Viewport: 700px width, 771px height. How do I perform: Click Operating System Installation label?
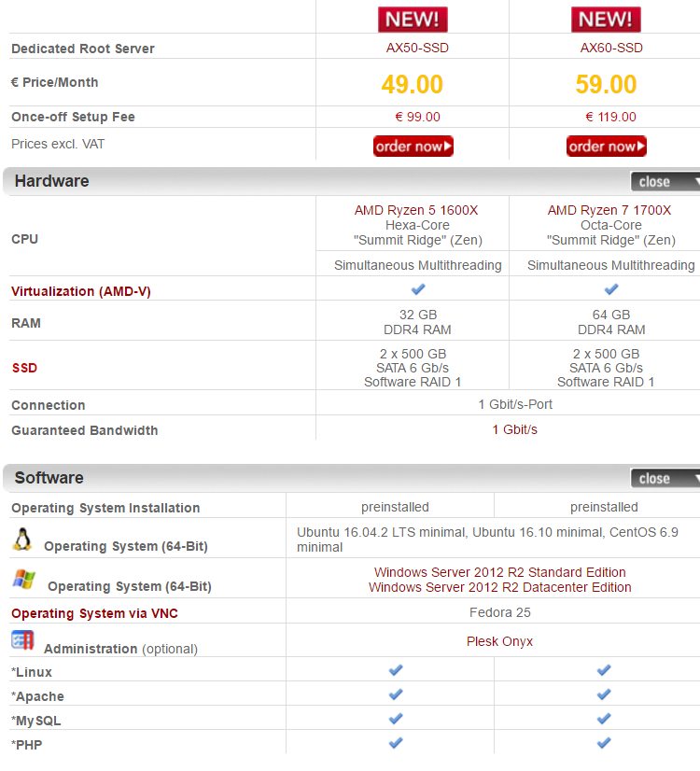pos(105,508)
